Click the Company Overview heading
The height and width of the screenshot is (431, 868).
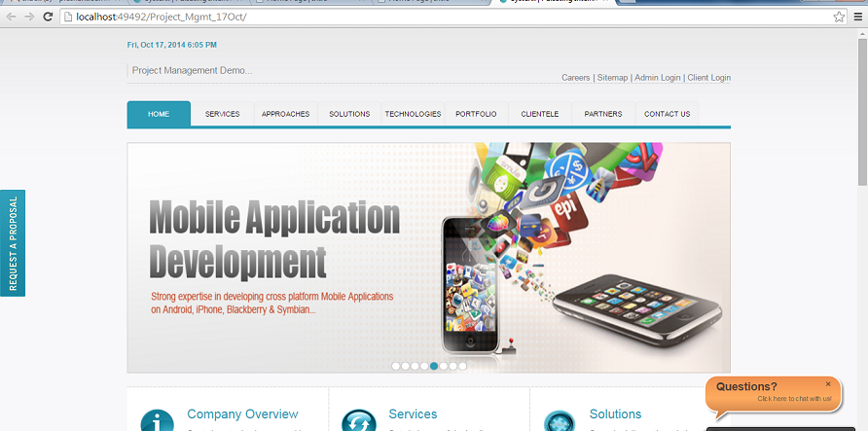click(242, 413)
